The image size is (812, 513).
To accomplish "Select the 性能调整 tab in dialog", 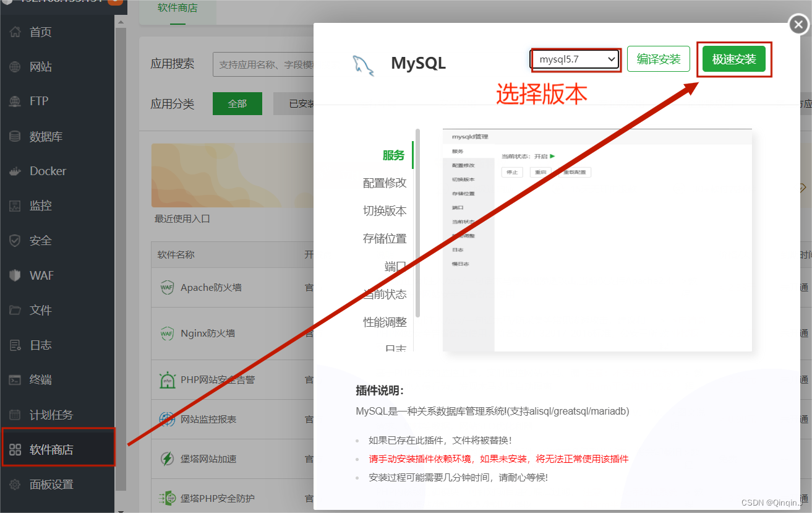I will pos(385,322).
